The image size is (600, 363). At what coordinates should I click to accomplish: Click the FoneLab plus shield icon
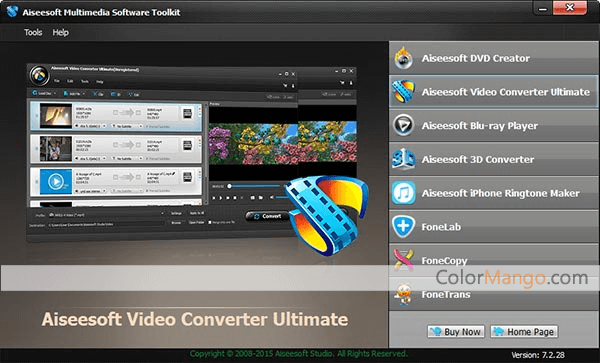404,226
